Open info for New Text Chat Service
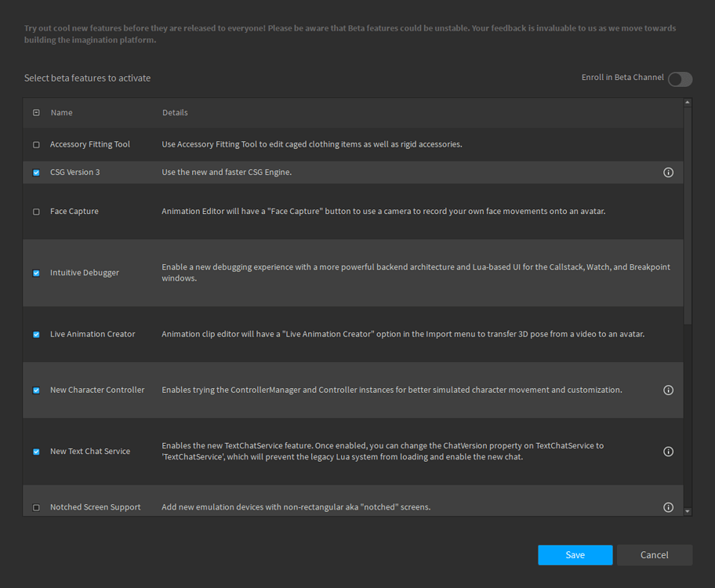Image resolution: width=715 pixels, height=588 pixels. coord(668,452)
